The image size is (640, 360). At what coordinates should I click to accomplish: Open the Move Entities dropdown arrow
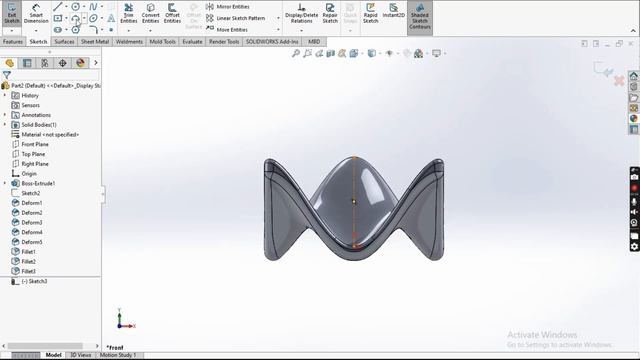click(x=278, y=30)
